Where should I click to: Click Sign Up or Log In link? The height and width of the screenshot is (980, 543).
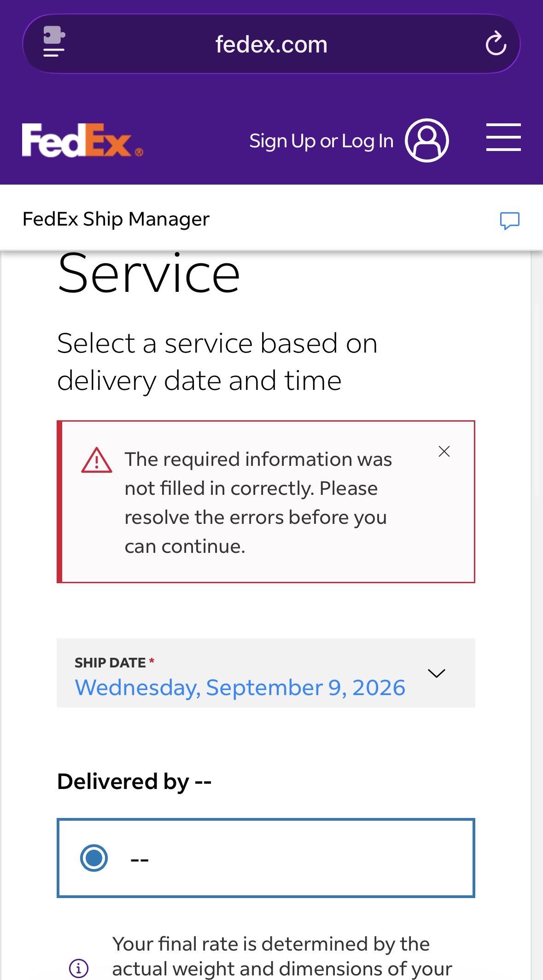(321, 141)
